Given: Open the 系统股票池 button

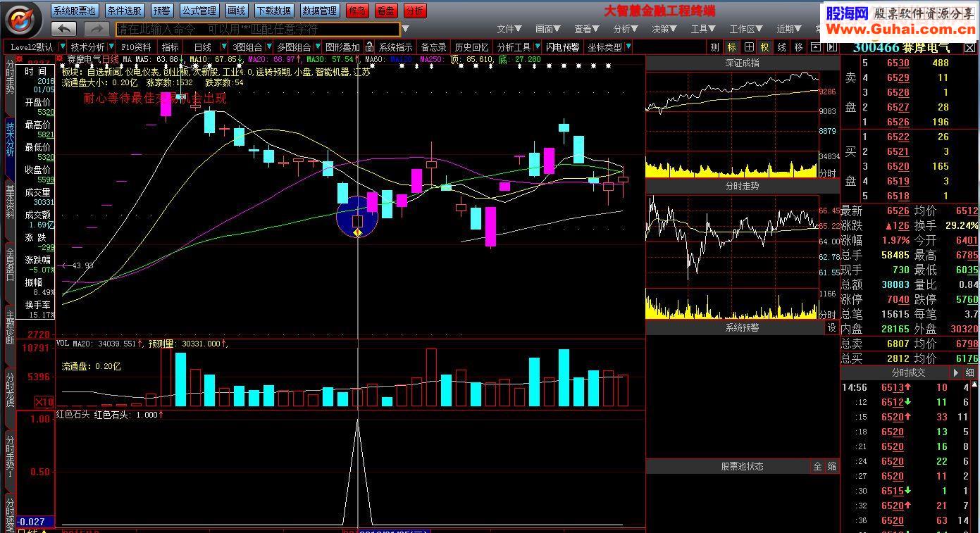Looking at the screenshot, I should click(75, 11).
